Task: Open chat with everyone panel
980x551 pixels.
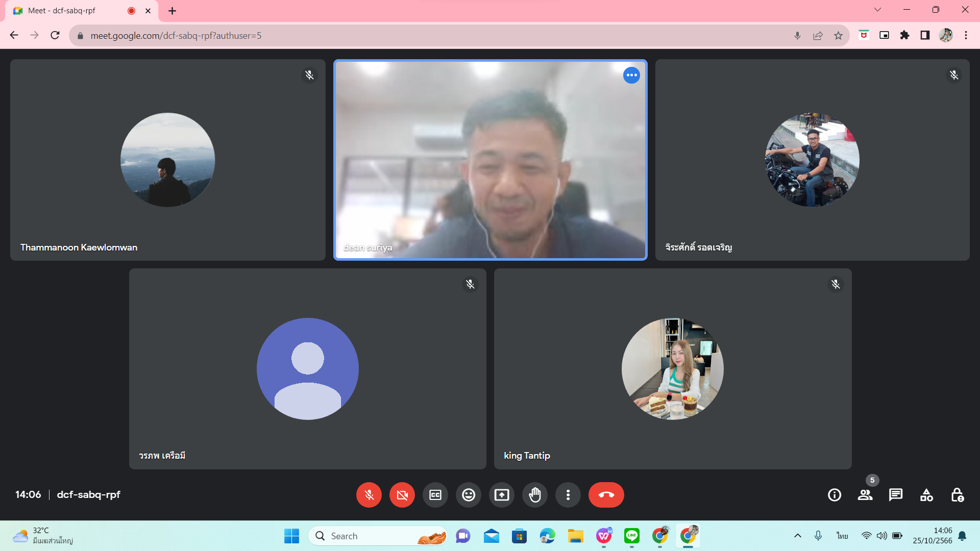Action: click(x=896, y=495)
